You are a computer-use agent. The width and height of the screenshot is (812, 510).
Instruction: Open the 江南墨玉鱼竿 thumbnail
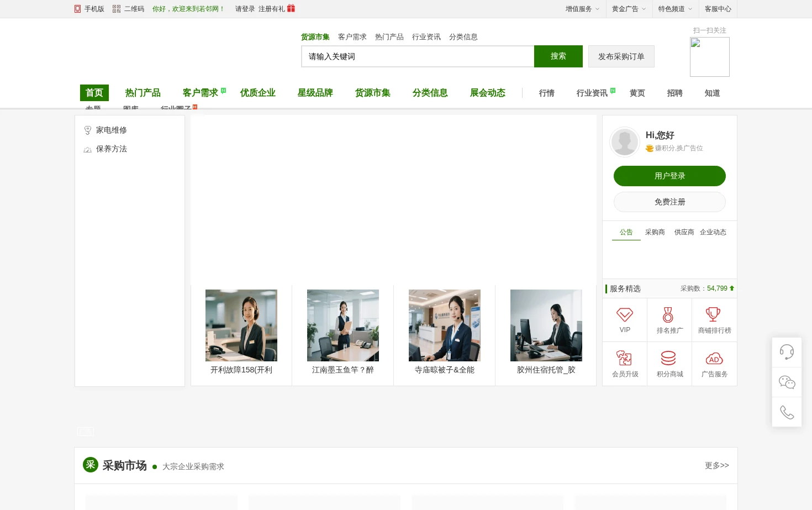tap(343, 325)
